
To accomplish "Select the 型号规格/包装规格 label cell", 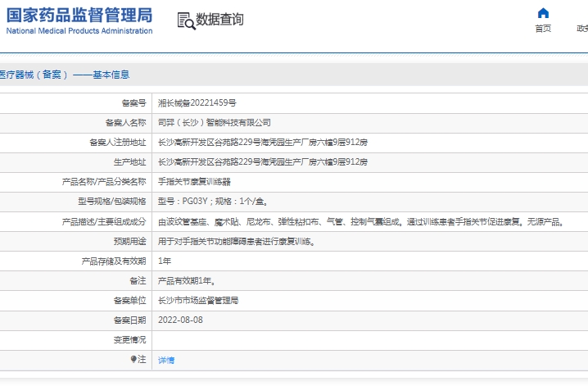I will (75, 202).
